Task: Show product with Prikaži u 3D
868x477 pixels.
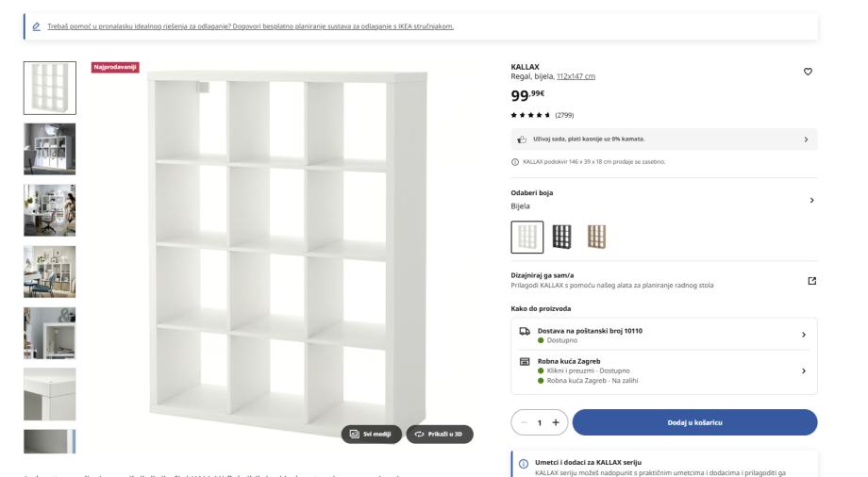Action: tap(440, 434)
